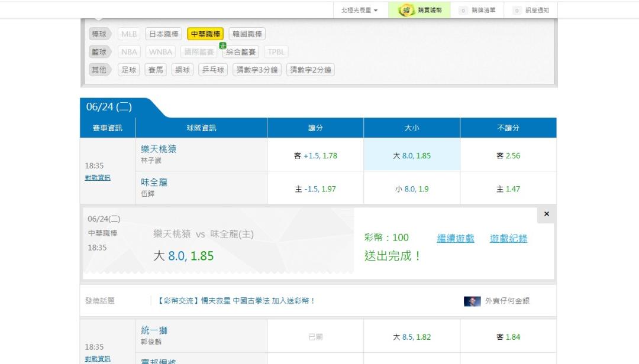Close the bet confirmation slip

pos(547,214)
